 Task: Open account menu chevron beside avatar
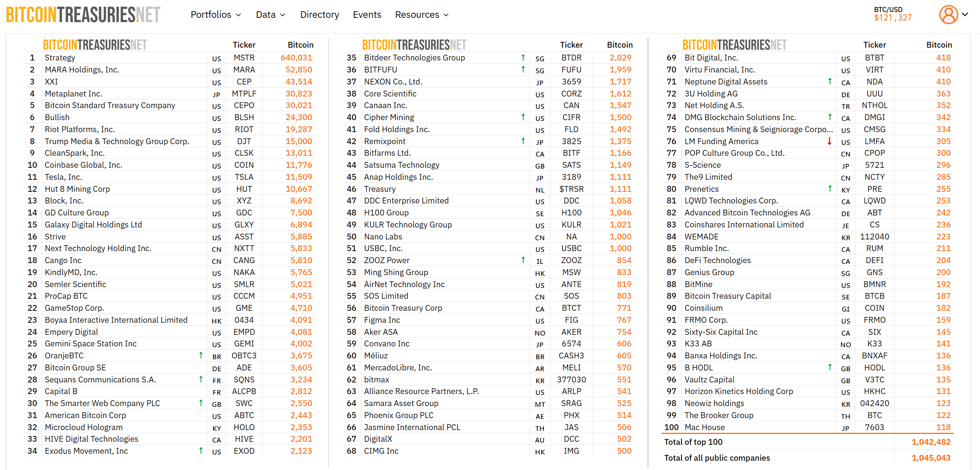click(965, 15)
